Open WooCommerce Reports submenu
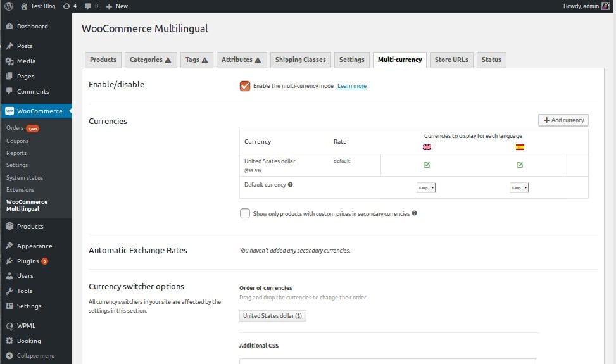 pos(16,153)
